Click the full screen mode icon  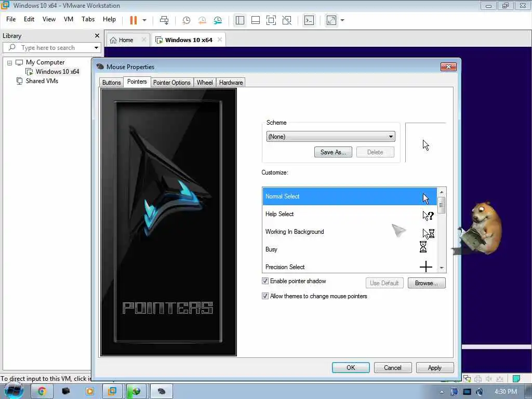pos(271,20)
